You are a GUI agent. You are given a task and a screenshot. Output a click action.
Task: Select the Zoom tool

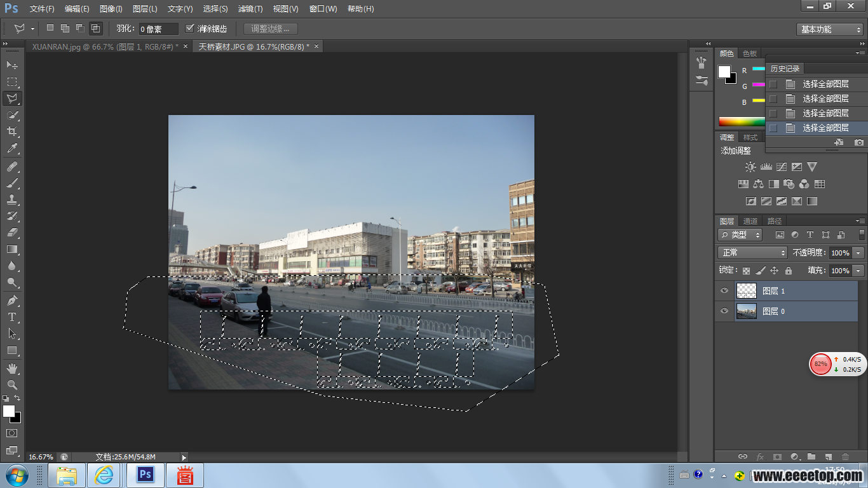click(12, 384)
